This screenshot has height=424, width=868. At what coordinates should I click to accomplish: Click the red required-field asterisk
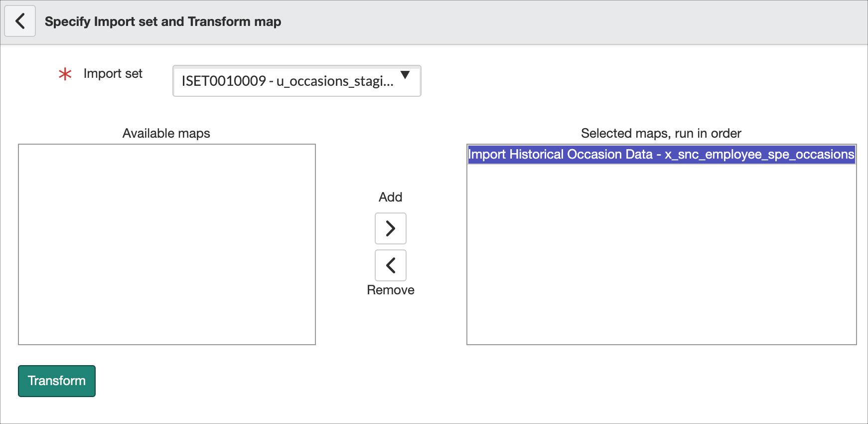(x=65, y=74)
